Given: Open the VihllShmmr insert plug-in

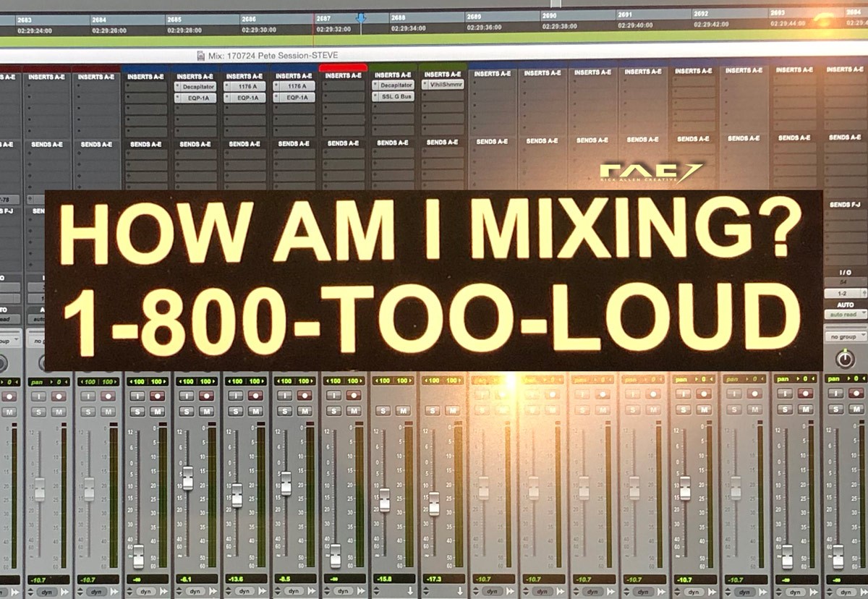Looking at the screenshot, I should coord(442,85).
